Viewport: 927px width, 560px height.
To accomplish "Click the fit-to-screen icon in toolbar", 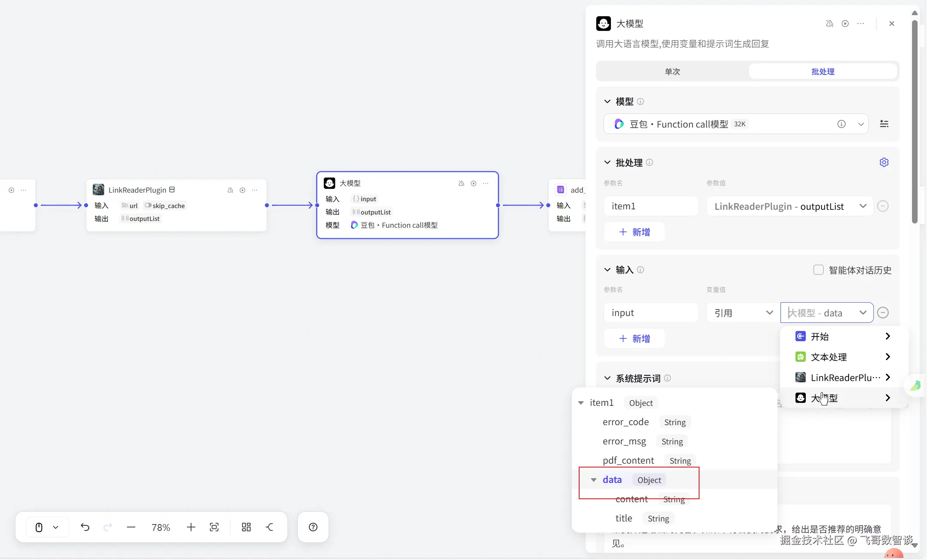I will tap(214, 527).
